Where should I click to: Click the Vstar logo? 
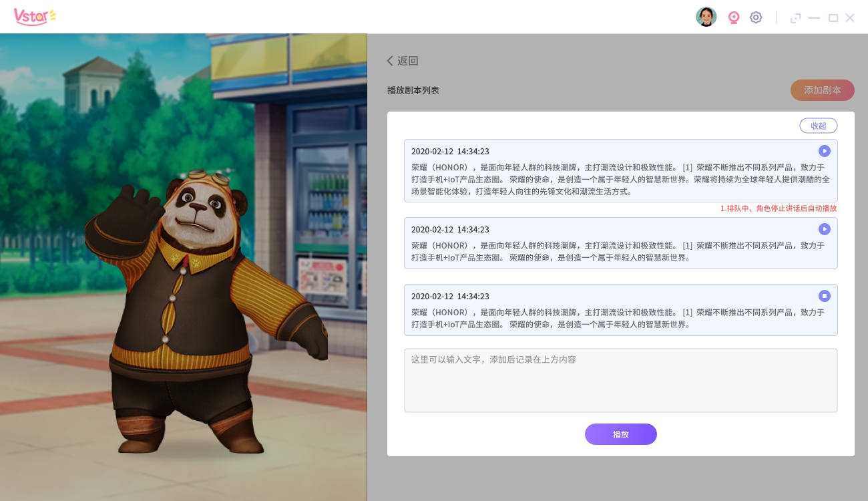[x=35, y=17]
